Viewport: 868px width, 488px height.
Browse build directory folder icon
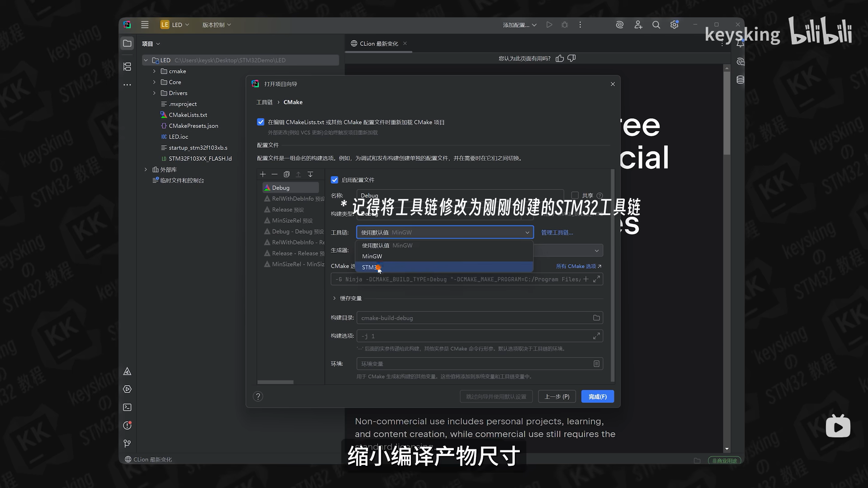tap(596, 318)
